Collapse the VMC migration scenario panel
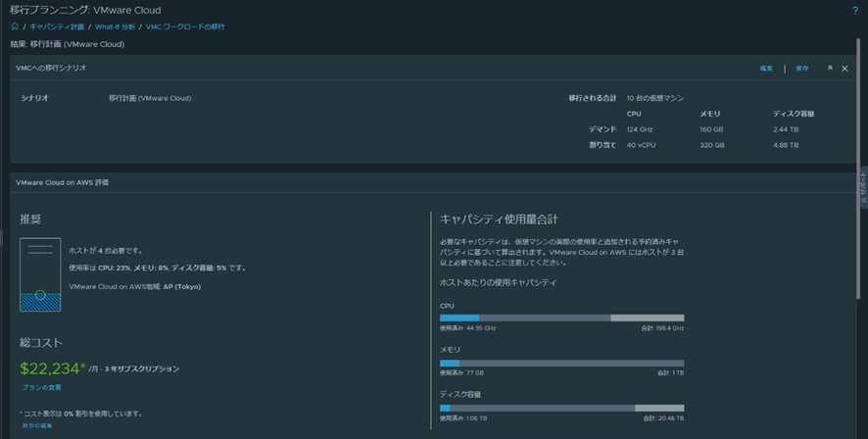The image size is (868, 439). point(830,68)
